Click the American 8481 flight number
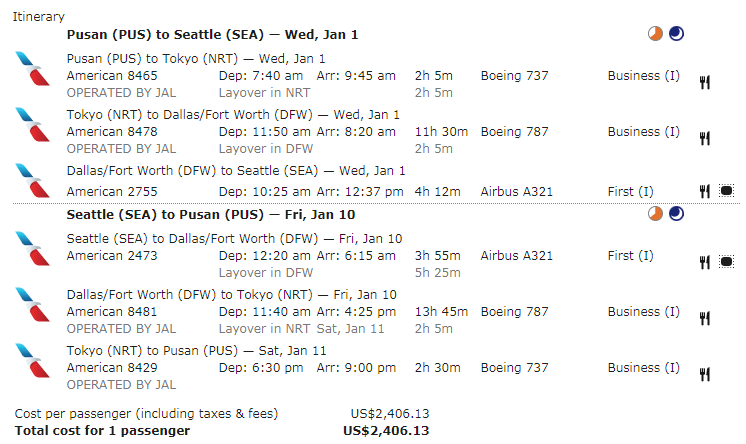Screen dimensions: 746x444 click(x=112, y=312)
